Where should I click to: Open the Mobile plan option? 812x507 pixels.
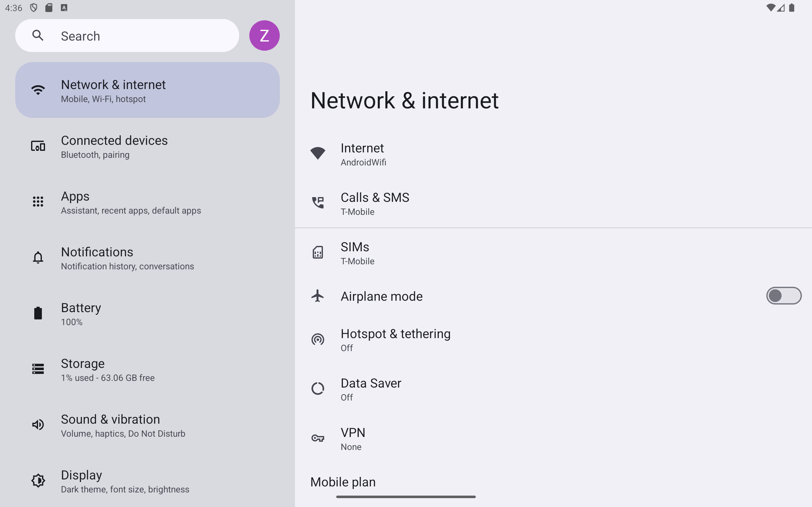(x=343, y=482)
